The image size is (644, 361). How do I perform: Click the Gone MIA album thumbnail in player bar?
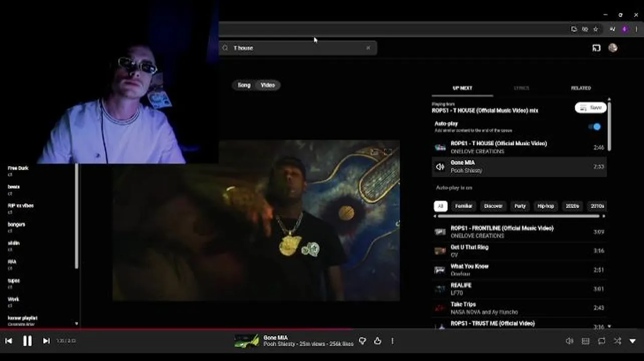[x=247, y=341]
